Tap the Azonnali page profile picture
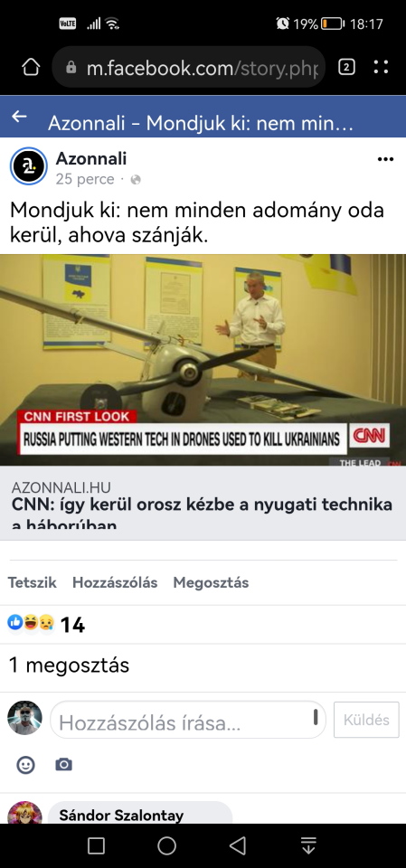Viewport: 406px width, 868px height. click(x=29, y=166)
